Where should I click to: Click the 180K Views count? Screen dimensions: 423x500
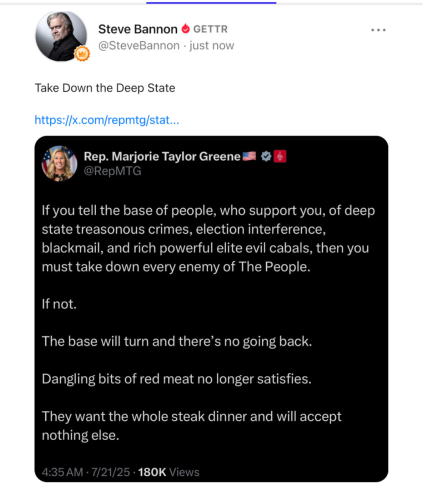[169, 472]
